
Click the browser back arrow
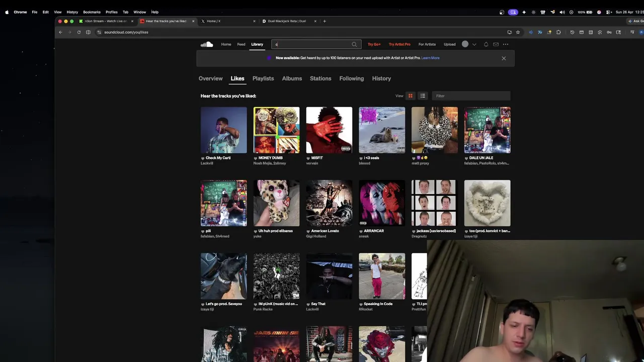60,32
